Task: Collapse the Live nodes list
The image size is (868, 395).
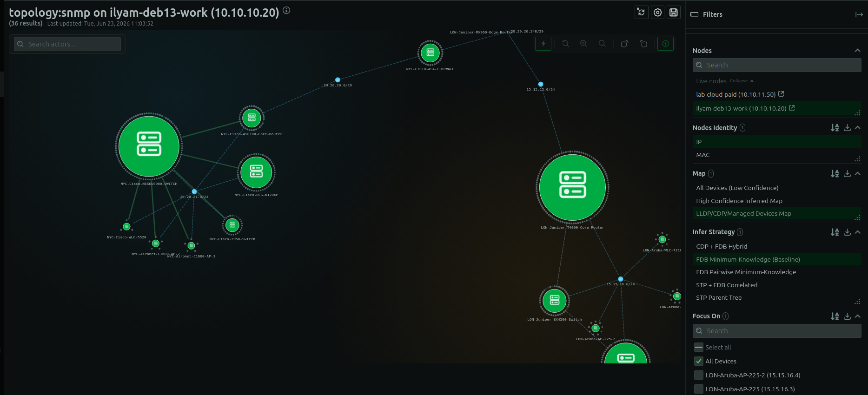Action: tap(742, 81)
